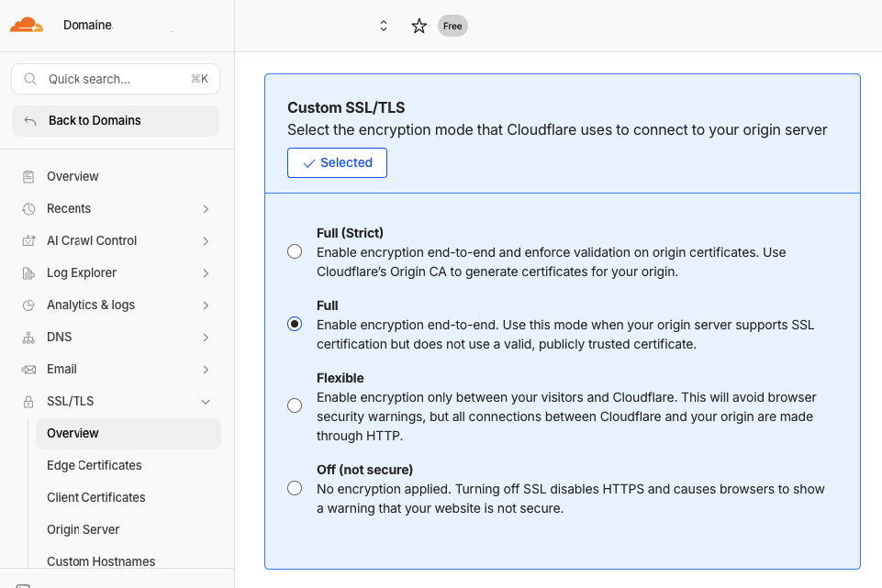This screenshot has width=882, height=588.
Task: Click the star favorite icon
Action: click(419, 26)
